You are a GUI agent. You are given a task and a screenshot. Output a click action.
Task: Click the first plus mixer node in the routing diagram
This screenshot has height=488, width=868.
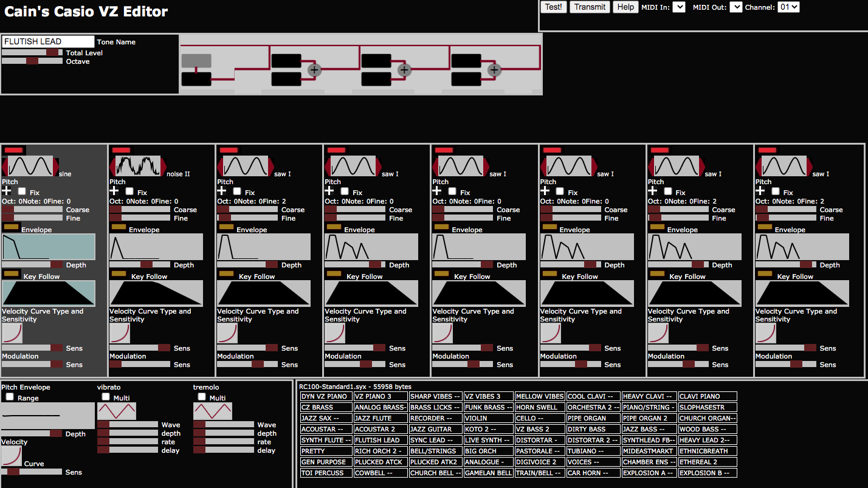click(x=314, y=70)
